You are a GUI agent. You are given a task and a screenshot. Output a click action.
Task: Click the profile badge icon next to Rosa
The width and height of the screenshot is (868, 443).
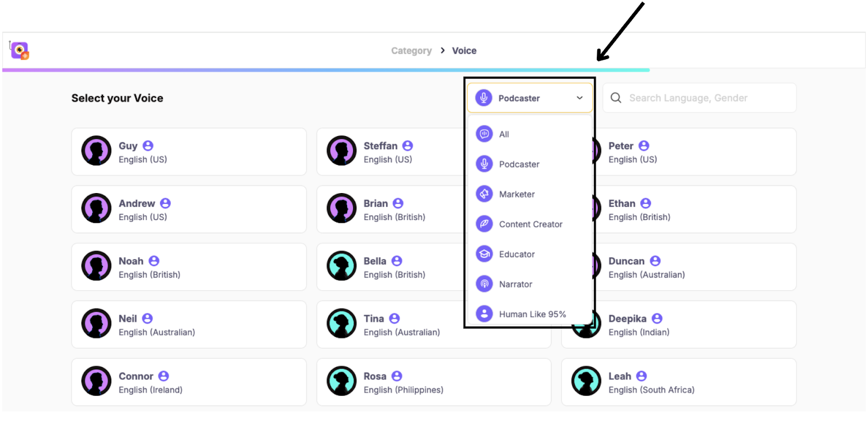[x=397, y=376]
